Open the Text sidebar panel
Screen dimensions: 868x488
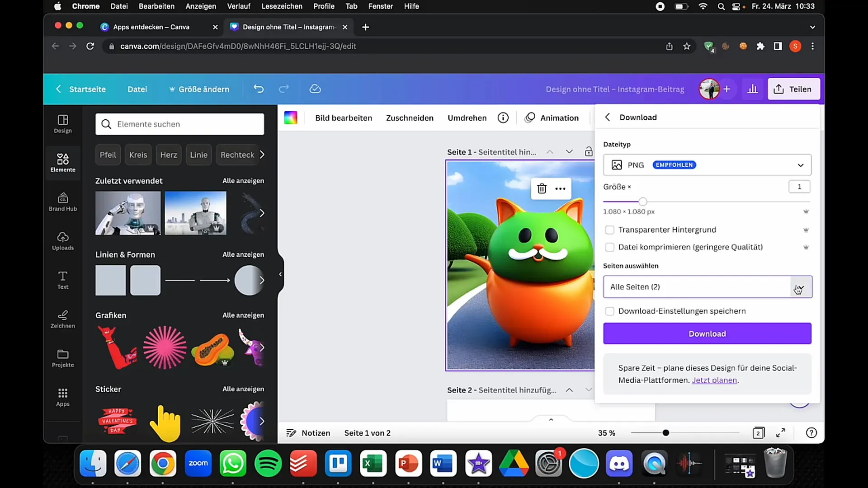point(63,280)
